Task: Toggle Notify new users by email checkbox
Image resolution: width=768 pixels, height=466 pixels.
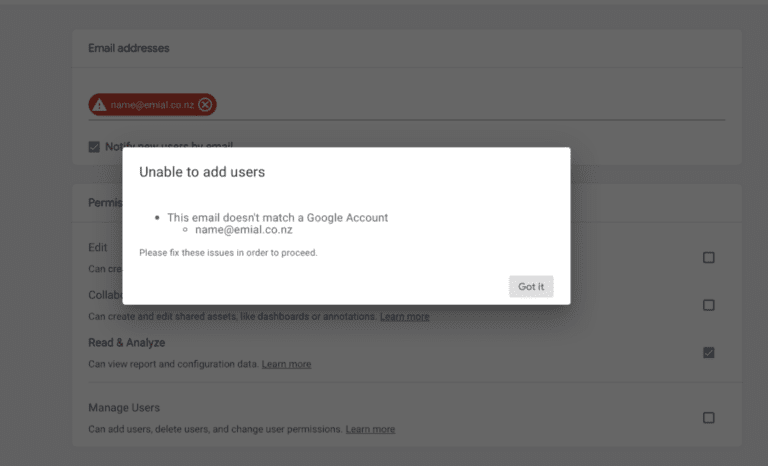Action: click(x=94, y=147)
